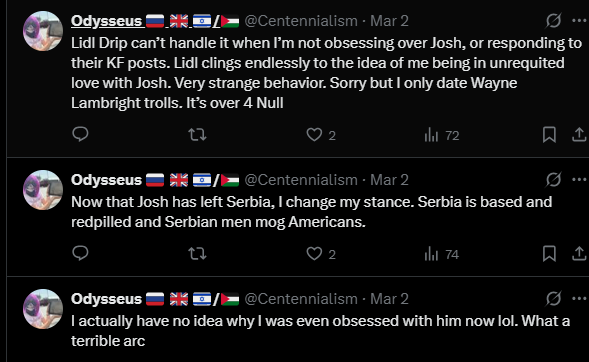Image resolution: width=589 pixels, height=362 pixels.
Task: Open Odysseus profile name on first tweet
Action: (106, 21)
